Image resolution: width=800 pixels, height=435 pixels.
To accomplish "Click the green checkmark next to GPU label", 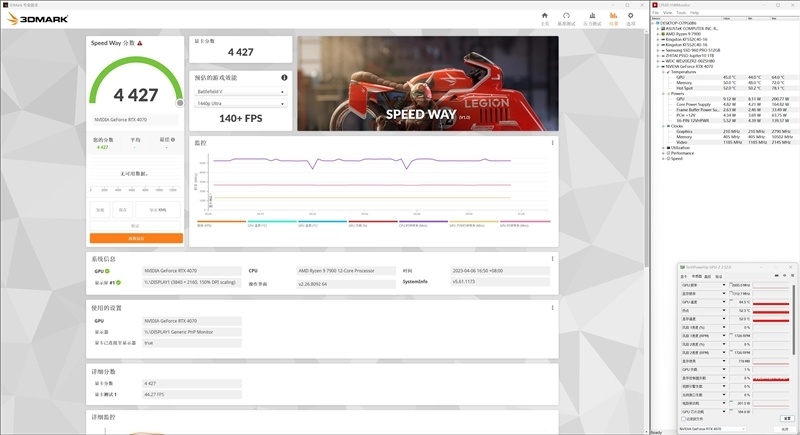I will (x=107, y=271).
